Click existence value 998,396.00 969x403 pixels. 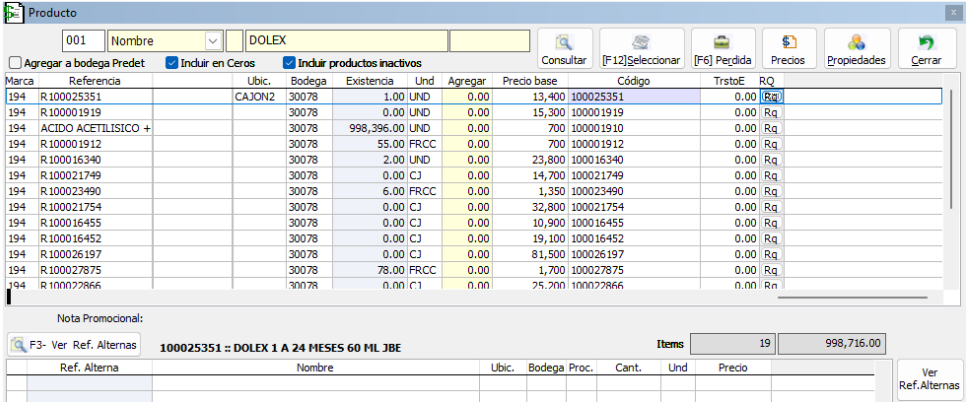pyautogui.click(x=370, y=128)
